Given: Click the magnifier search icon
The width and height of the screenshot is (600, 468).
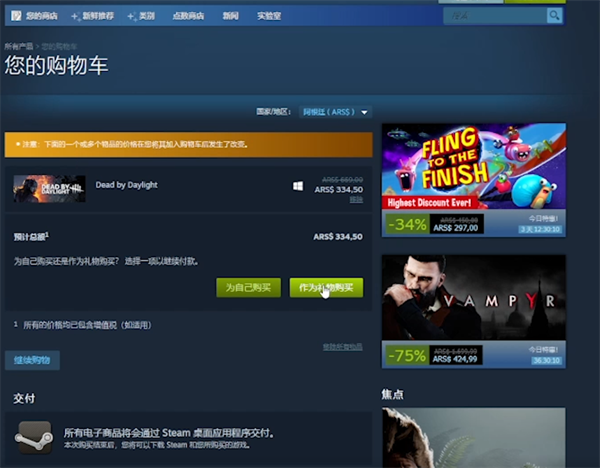Looking at the screenshot, I should 554,16.
